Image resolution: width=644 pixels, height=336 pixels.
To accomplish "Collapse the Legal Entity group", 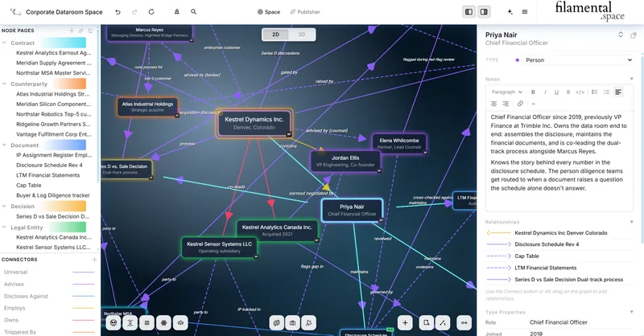I will click(x=4, y=227).
